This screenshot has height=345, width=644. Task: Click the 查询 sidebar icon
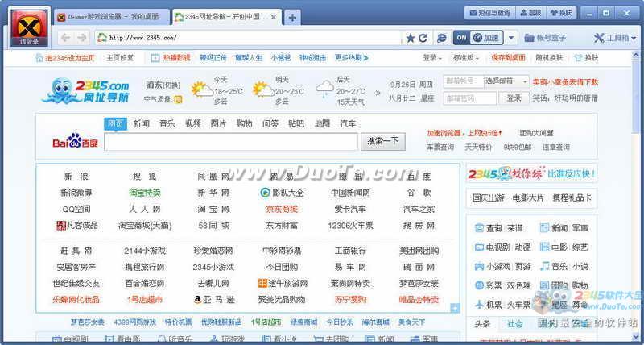(x=479, y=228)
